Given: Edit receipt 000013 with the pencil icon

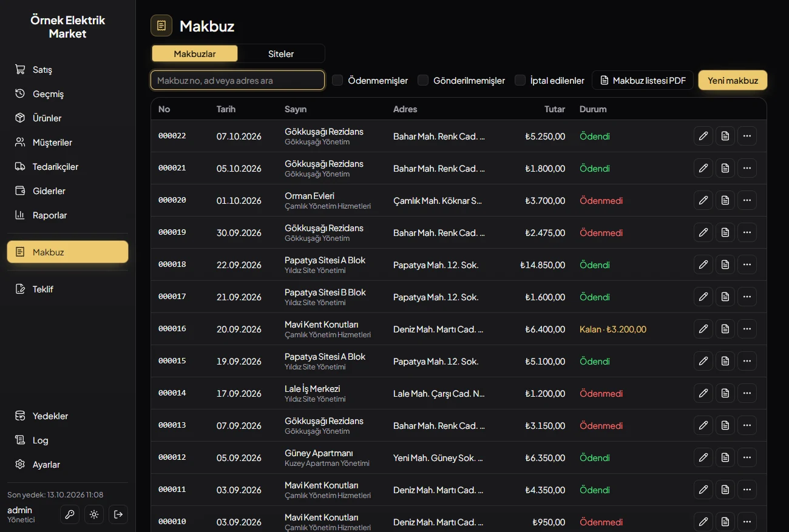Looking at the screenshot, I should tap(703, 425).
